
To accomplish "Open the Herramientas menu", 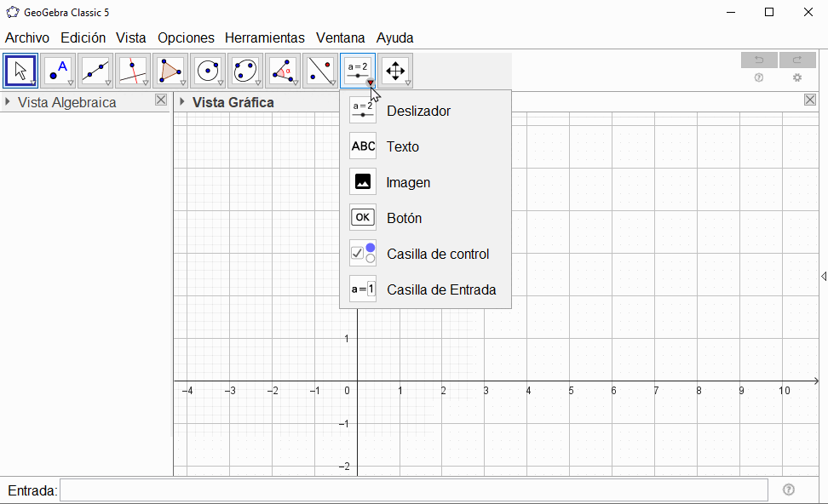I will [264, 37].
